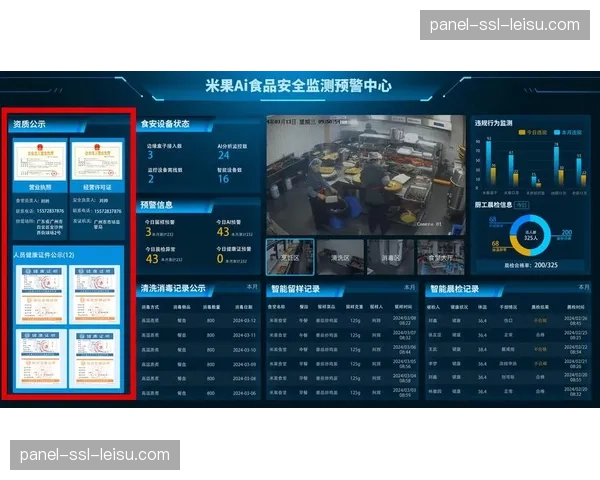Screen dimensions: 600x480
Task: Click the 营业执照 label button
Action: pyautogui.click(x=40, y=187)
